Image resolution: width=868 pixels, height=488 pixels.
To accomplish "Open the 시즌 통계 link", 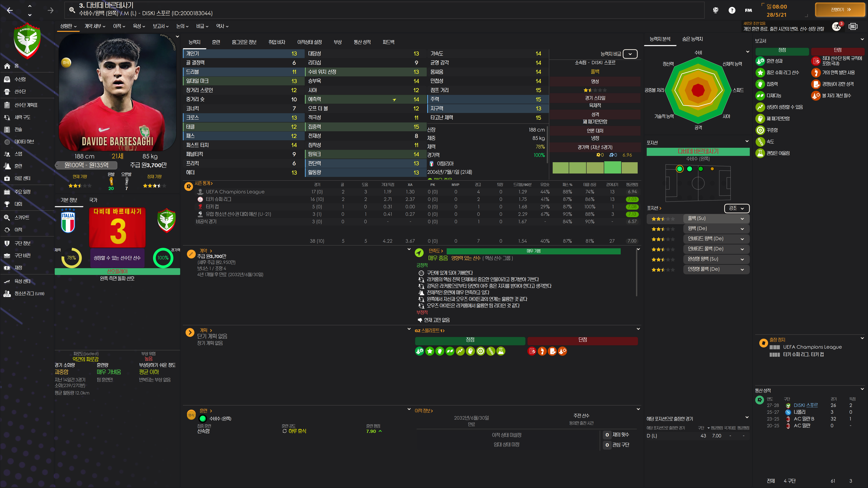I will click(x=203, y=183).
